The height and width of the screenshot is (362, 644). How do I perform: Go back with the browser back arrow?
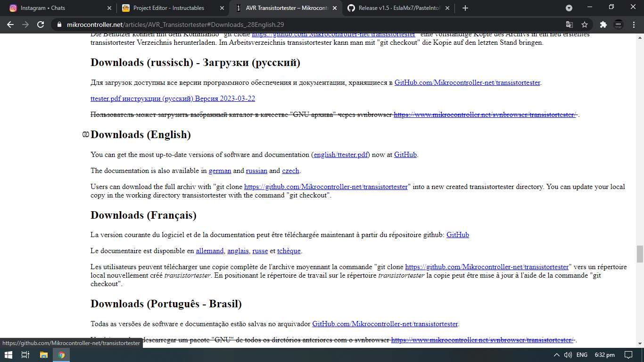10,25
